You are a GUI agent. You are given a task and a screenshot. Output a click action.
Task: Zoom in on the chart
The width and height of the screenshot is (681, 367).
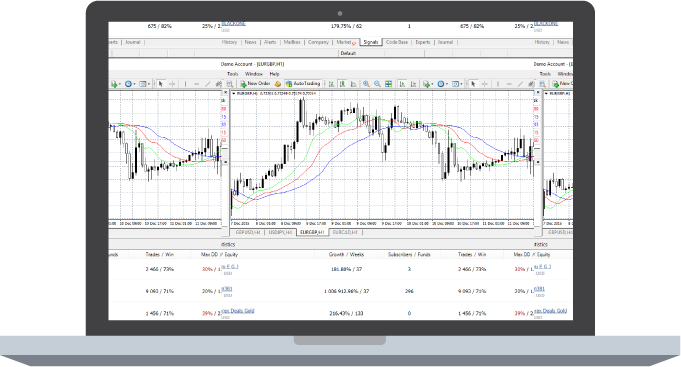367,84
